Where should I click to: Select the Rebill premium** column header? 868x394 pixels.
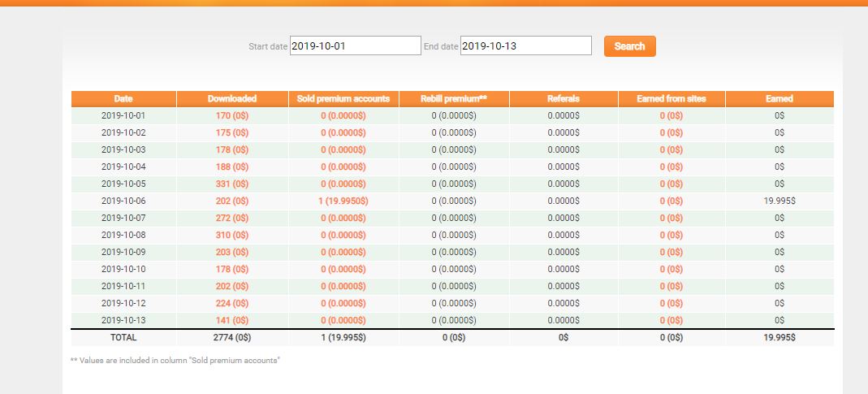[454, 98]
